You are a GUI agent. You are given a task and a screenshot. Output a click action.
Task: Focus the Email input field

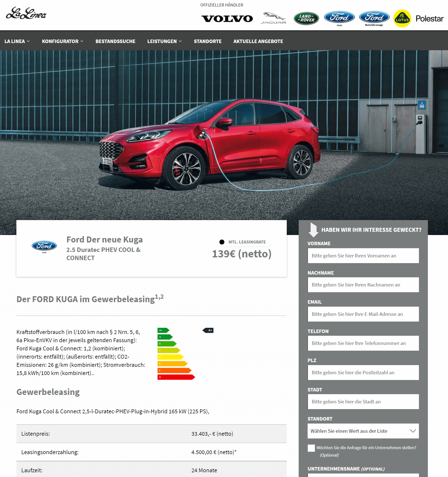pos(363,314)
